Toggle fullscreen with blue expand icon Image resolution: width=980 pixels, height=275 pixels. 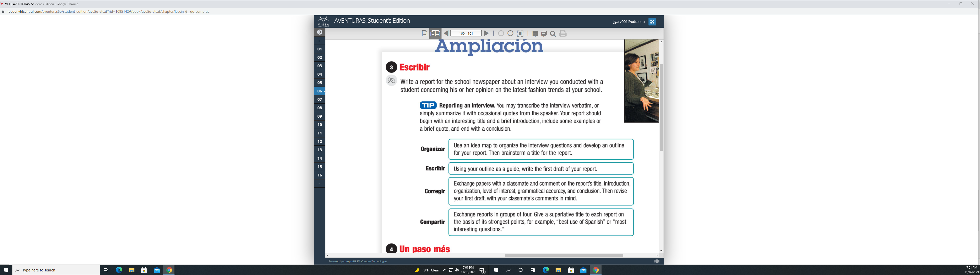pyautogui.click(x=652, y=22)
